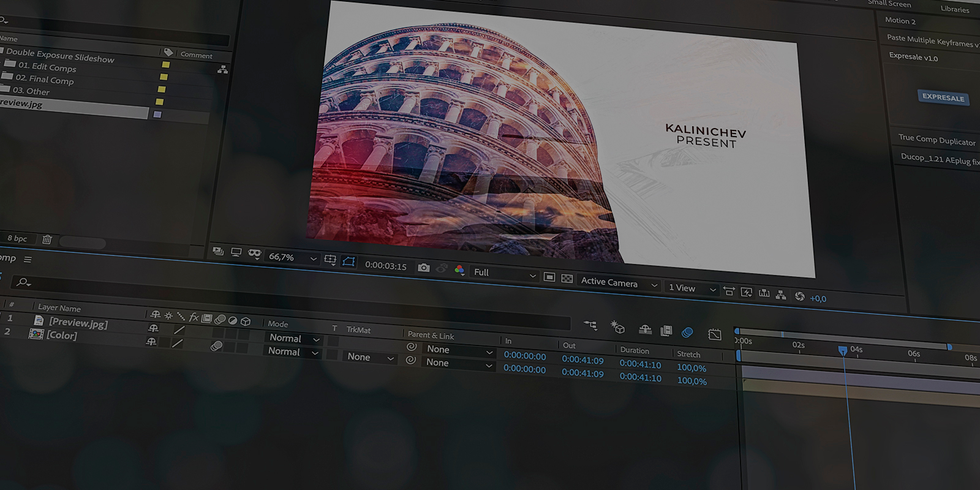The image size is (980, 490).
Task: Open the Ducop_1.21 AEplug fix panel
Action: point(940,159)
